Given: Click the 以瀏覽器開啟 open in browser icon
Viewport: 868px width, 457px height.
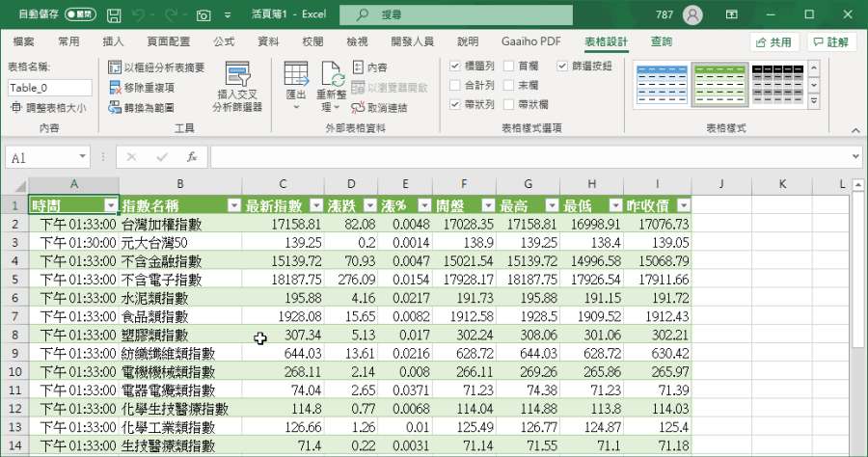Looking at the screenshot, I should coord(358,88).
